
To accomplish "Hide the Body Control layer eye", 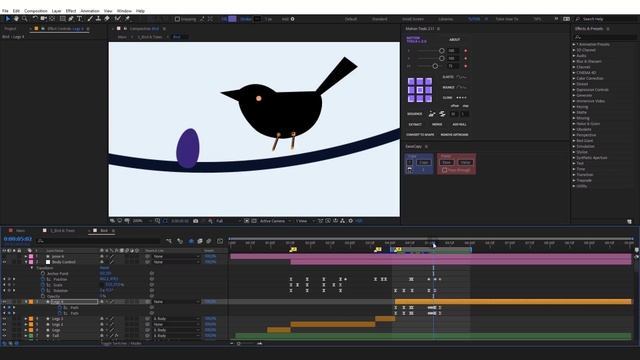I will (x=4, y=262).
